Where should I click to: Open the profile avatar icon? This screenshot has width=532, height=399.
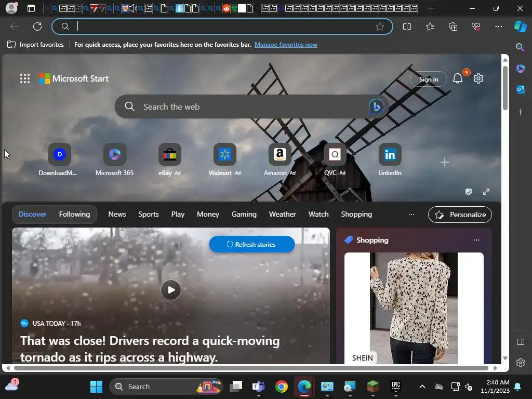[x=11, y=8]
